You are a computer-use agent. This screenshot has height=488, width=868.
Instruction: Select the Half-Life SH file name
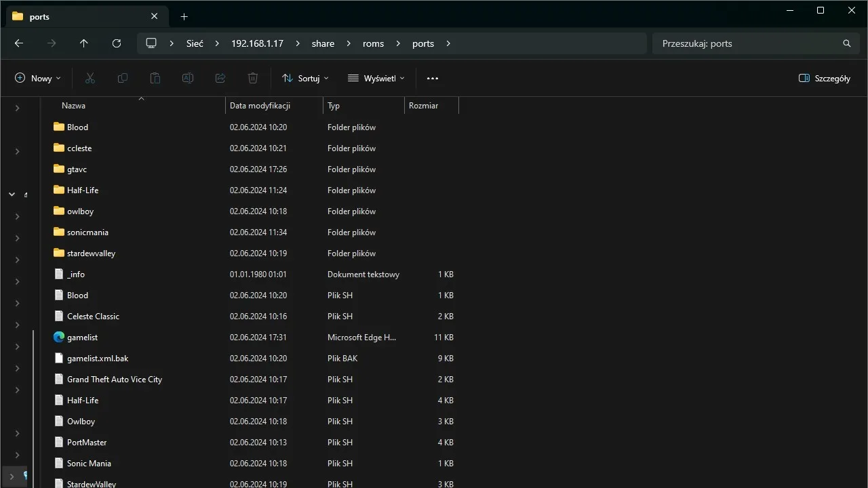[x=83, y=401]
